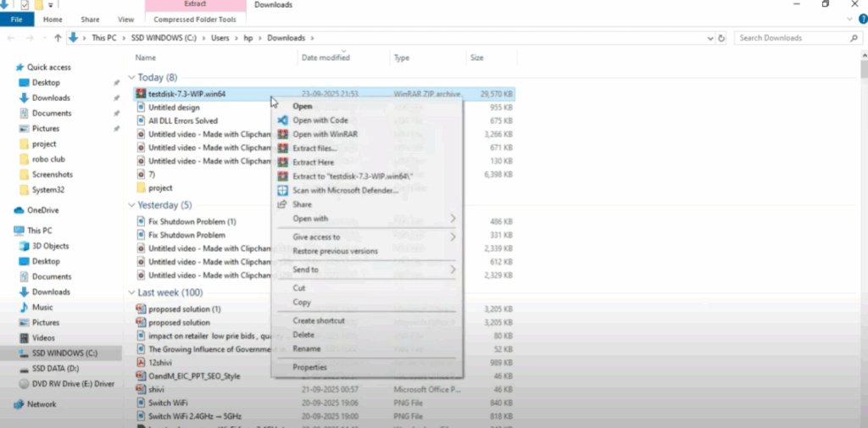Expand Give access to submenu
This screenshot has width=868, height=428.
coord(453,237)
